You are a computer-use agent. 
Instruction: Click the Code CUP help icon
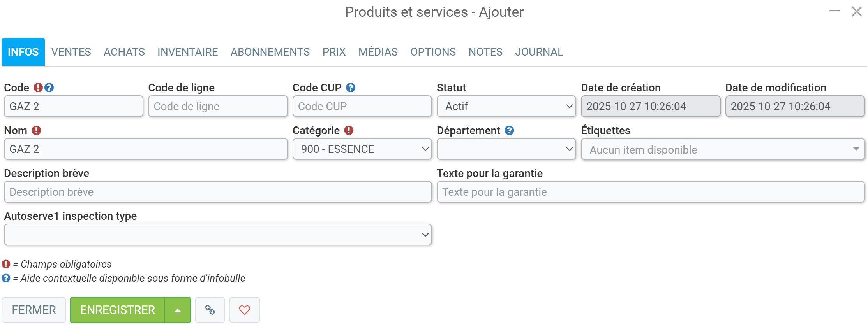(351, 88)
